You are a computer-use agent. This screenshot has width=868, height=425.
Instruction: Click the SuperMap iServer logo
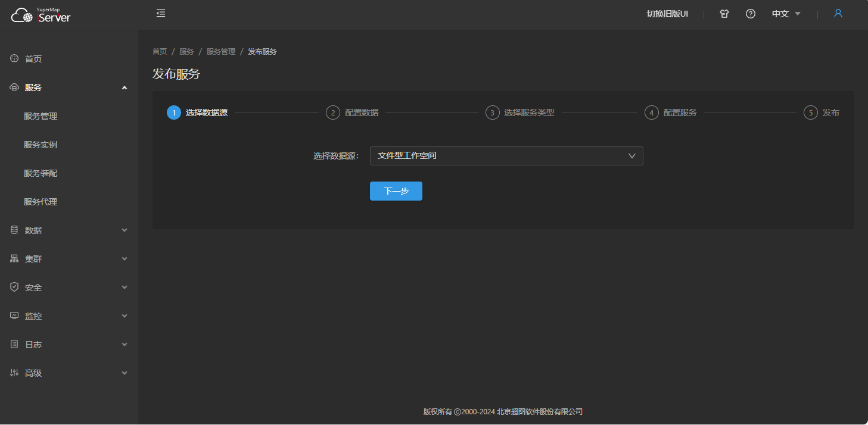coord(41,15)
